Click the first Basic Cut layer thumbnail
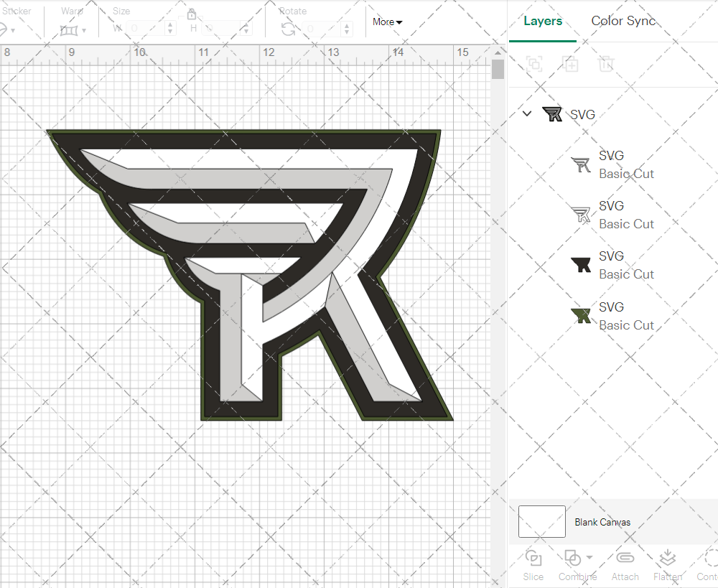 [581, 164]
